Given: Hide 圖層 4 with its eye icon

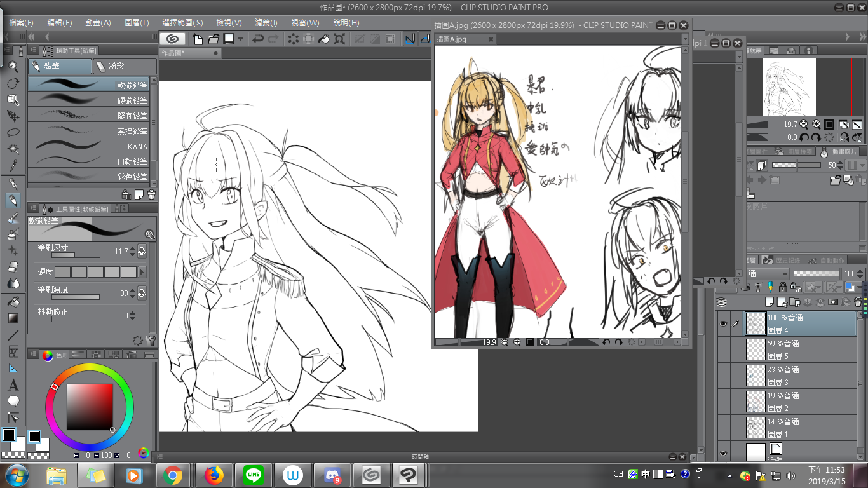Looking at the screenshot, I should (x=722, y=323).
